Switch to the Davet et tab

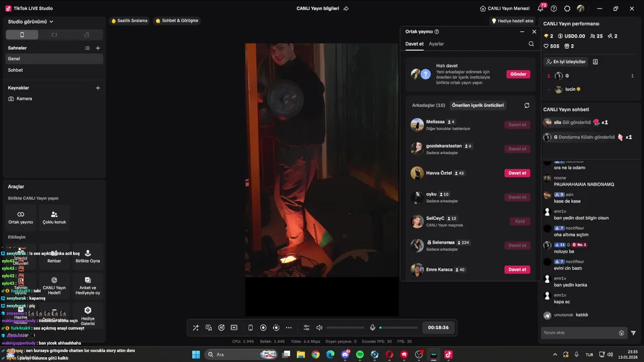415,44
